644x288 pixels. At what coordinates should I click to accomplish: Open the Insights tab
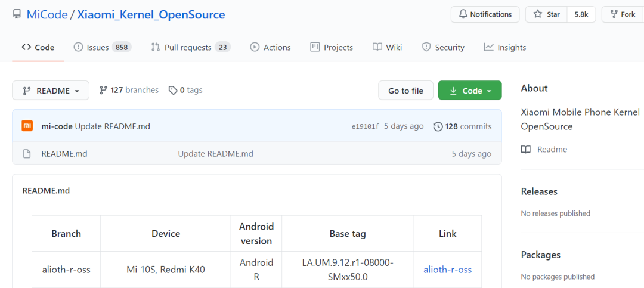[505, 47]
